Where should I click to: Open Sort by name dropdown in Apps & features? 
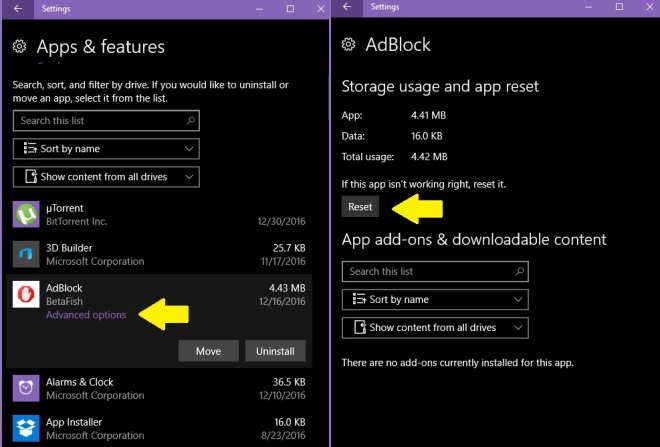pos(106,149)
